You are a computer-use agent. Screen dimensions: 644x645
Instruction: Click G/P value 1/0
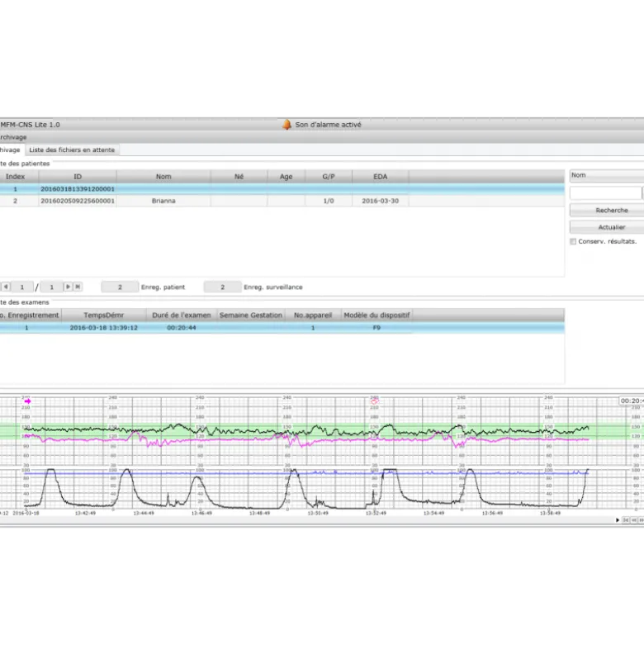pyautogui.click(x=329, y=201)
